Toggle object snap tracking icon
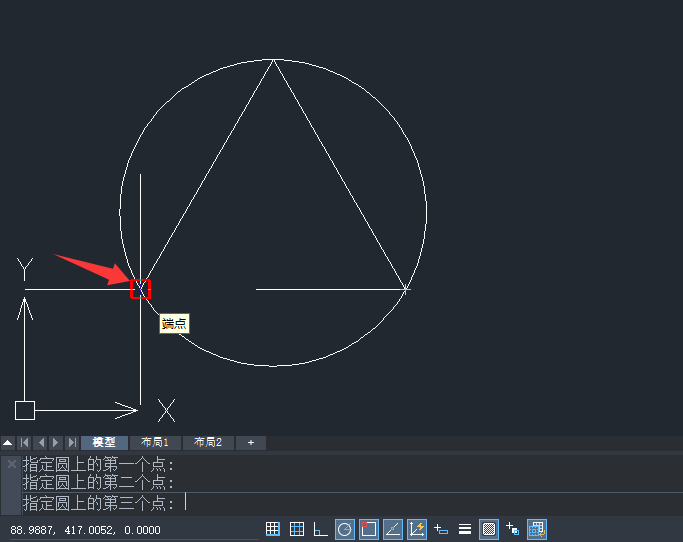 coord(393,529)
